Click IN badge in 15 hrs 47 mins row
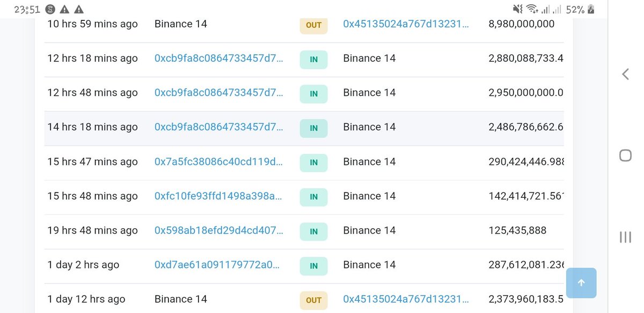Screen dimensions: 644x313 313,162
